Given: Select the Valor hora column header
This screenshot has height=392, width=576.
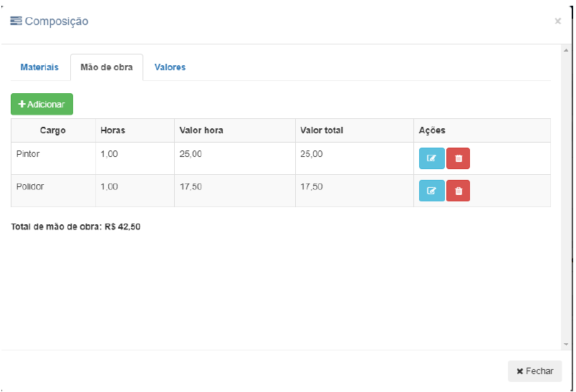Looking at the screenshot, I should click(x=201, y=130).
